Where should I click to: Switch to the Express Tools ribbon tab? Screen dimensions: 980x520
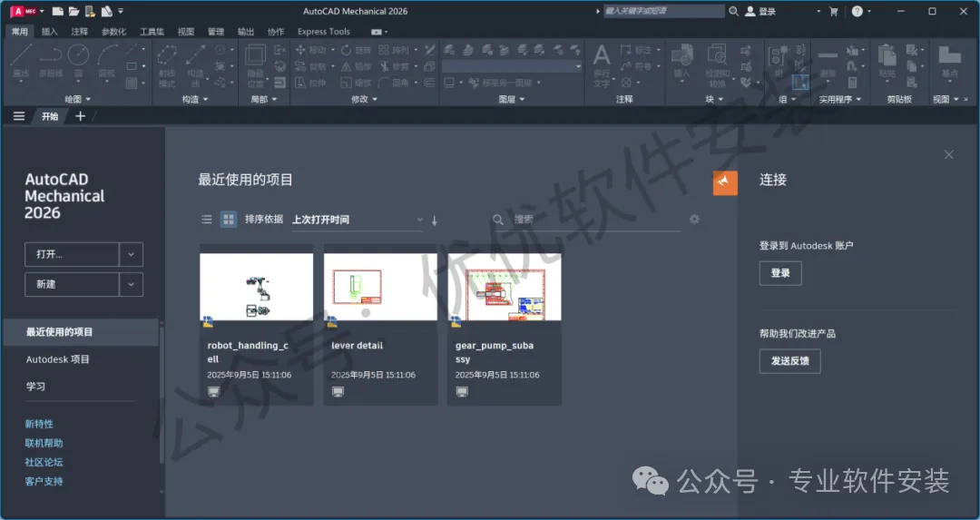pos(324,31)
